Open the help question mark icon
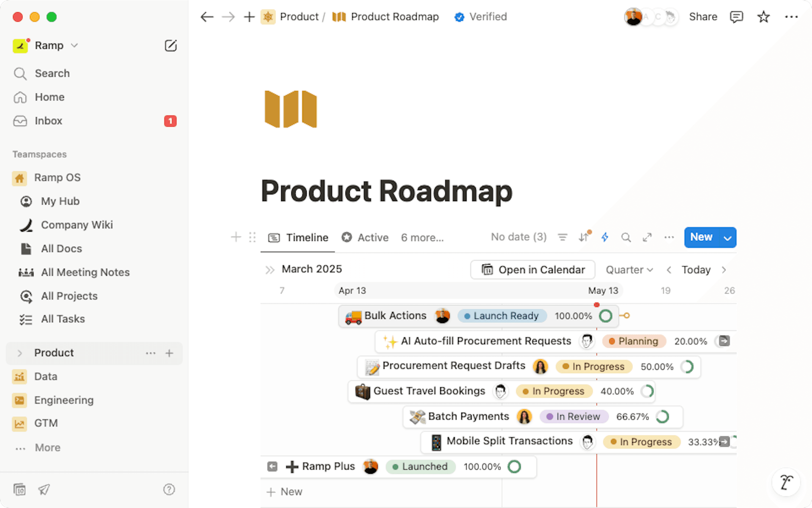812x508 pixels. pos(169,489)
